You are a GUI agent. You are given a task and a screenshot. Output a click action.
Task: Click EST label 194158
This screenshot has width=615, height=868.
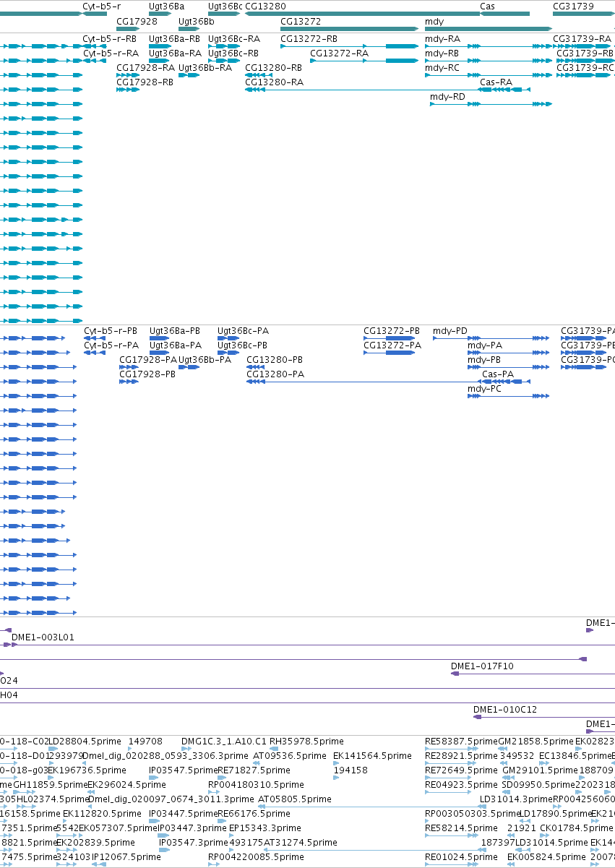tap(350, 770)
